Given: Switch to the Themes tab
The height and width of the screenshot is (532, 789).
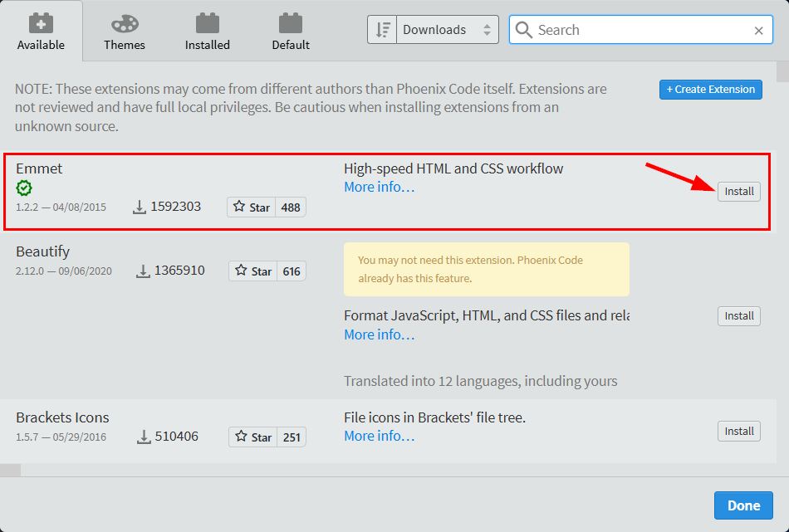Looking at the screenshot, I should pyautogui.click(x=124, y=30).
